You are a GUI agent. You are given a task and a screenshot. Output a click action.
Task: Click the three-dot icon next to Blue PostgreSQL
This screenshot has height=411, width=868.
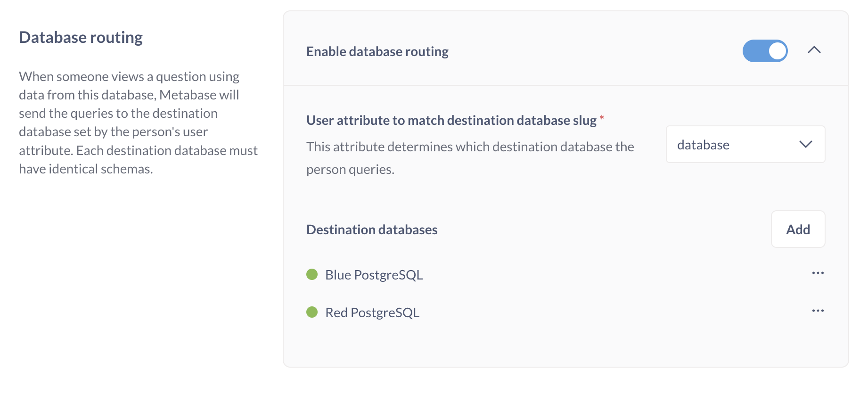click(x=818, y=272)
